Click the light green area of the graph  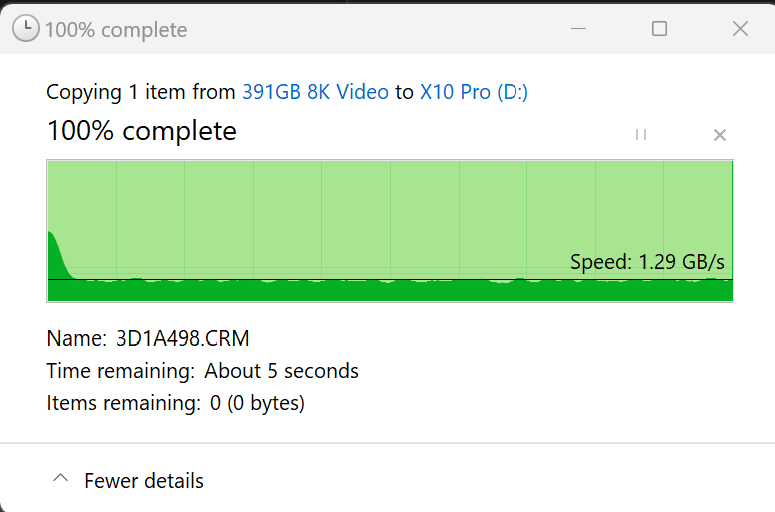(x=390, y=210)
